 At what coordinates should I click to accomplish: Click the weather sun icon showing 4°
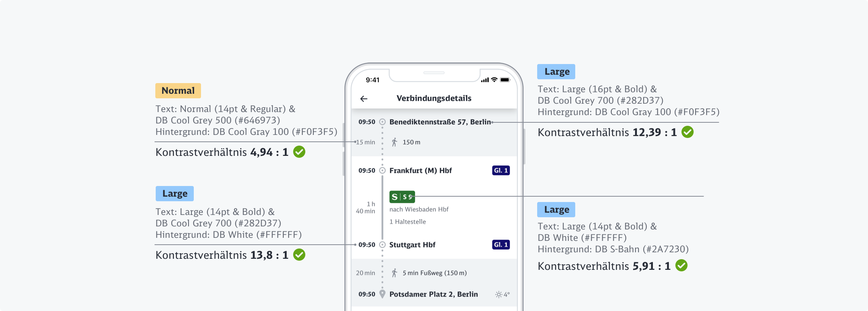click(x=499, y=294)
